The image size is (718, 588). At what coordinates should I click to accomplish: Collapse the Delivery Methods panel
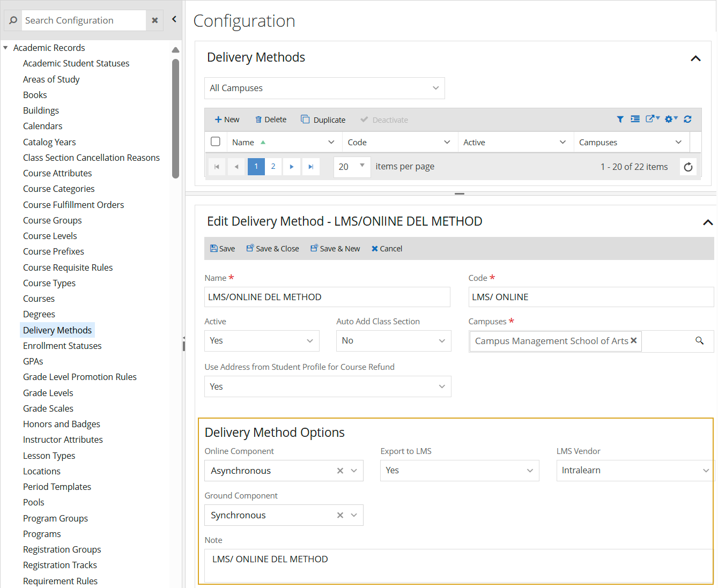point(695,58)
